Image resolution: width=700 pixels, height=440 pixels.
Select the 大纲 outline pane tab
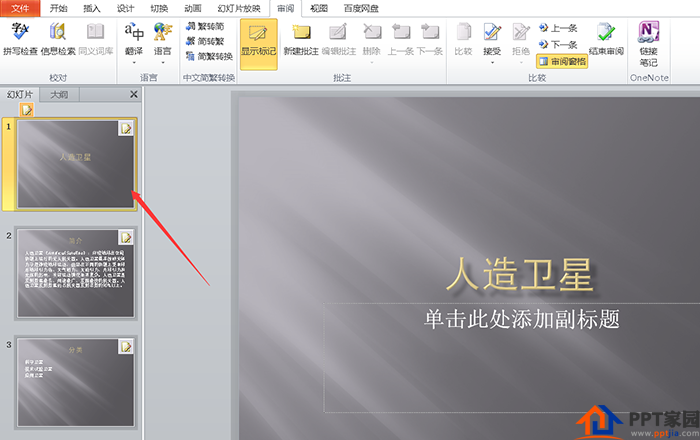coord(59,95)
